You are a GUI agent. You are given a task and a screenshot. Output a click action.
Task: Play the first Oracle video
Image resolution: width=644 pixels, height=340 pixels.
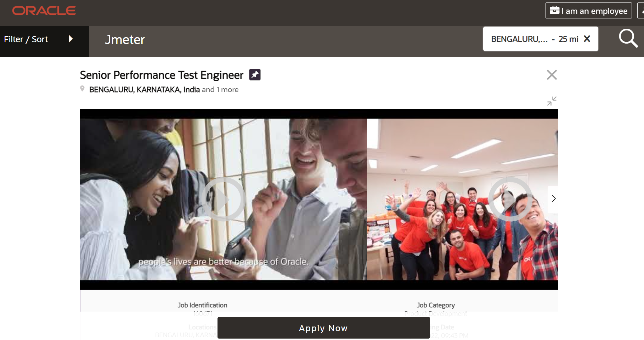[x=223, y=199]
